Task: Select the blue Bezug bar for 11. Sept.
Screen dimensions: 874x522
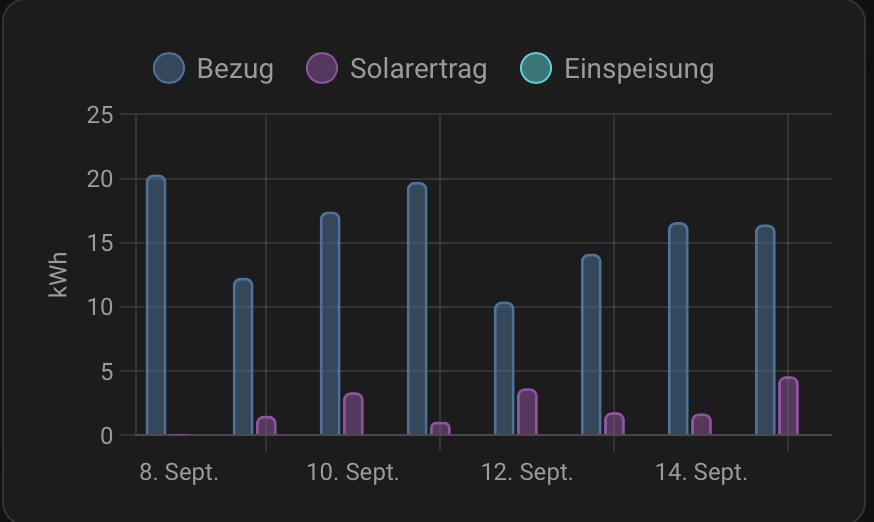Action: point(417,309)
